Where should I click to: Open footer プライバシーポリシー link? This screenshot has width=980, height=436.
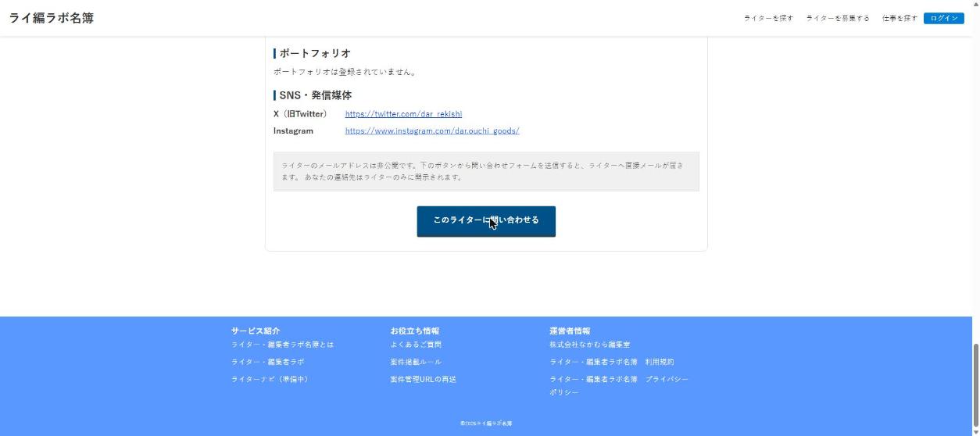(x=619, y=385)
